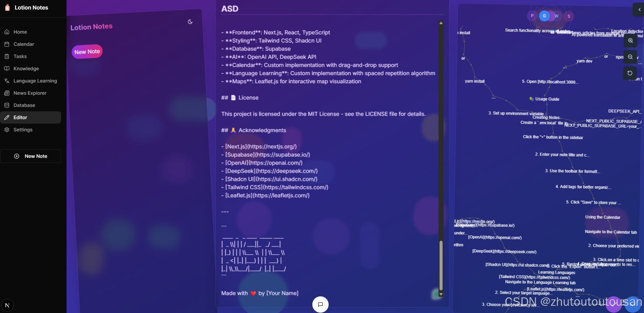Open News Explorer
This screenshot has height=313, width=644.
coord(31,93)
